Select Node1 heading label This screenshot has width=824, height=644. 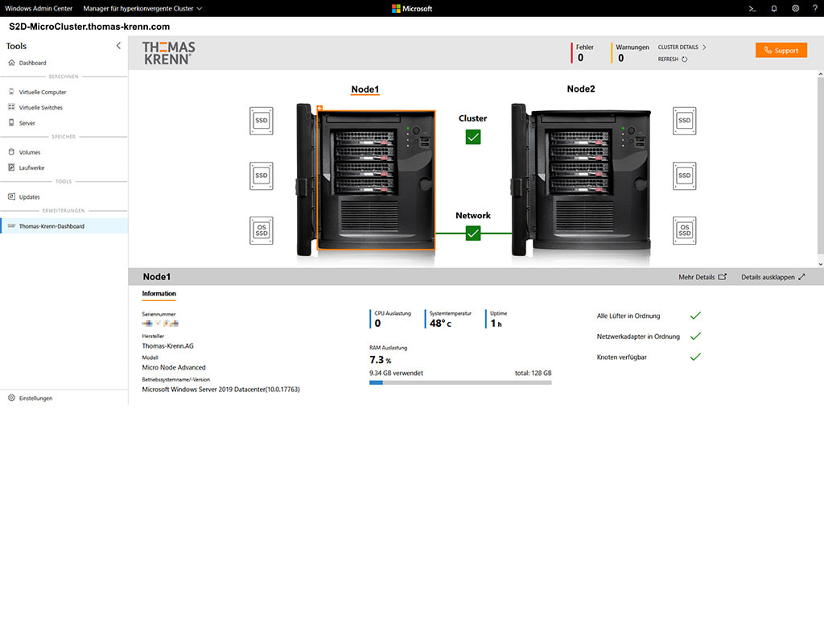pos(365,89)
